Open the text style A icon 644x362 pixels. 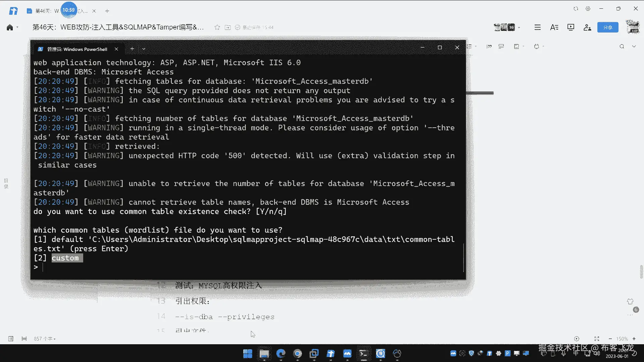[554, 27]
